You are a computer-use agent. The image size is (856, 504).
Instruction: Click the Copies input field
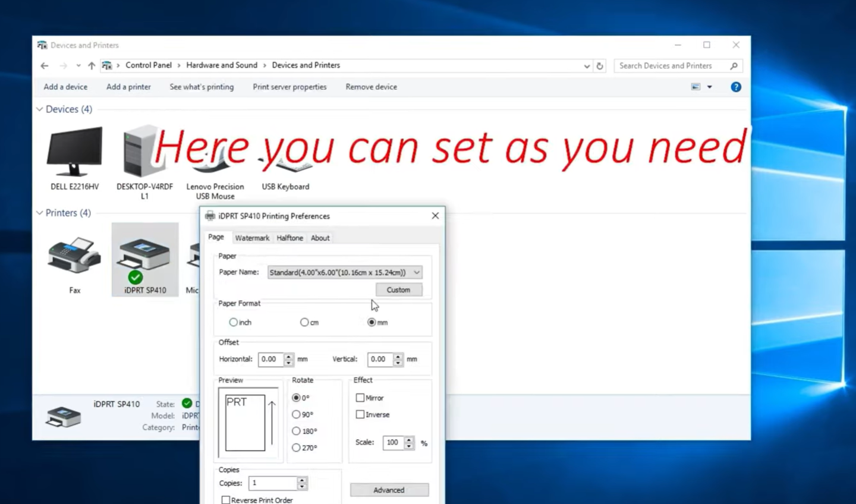(x=273, y=483)
